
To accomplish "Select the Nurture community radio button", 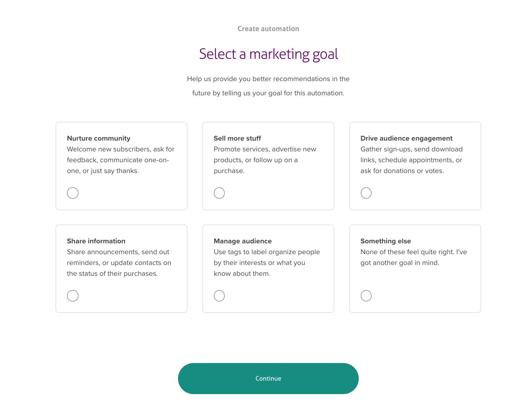I will tap(73, 193).
